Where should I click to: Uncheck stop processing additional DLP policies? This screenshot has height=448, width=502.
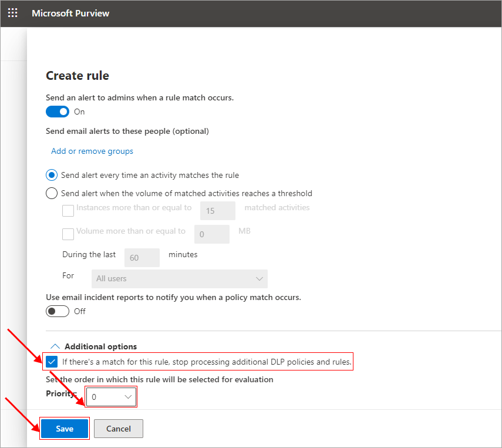tap(52, 362)
